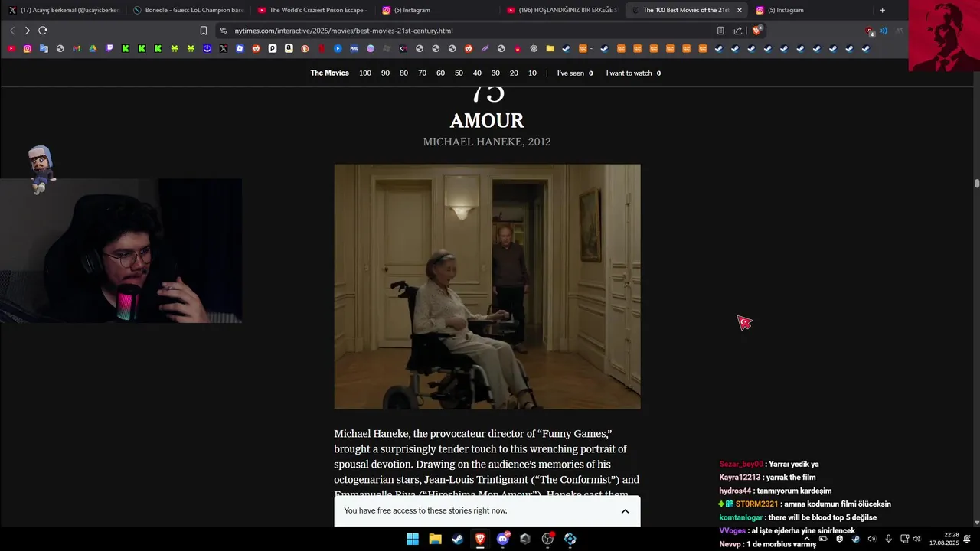The width and height of the screenshot is (980, 551).
Task: Jump to rank 30 in movies nav
Action: coord(495,73)
